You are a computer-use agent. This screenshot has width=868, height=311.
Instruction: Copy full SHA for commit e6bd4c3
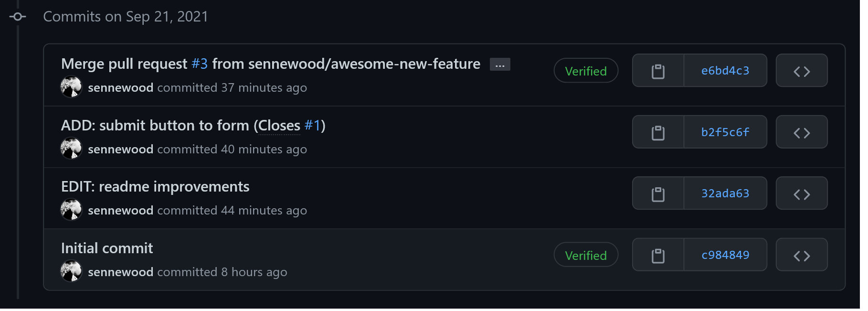[x=658, y=71]
